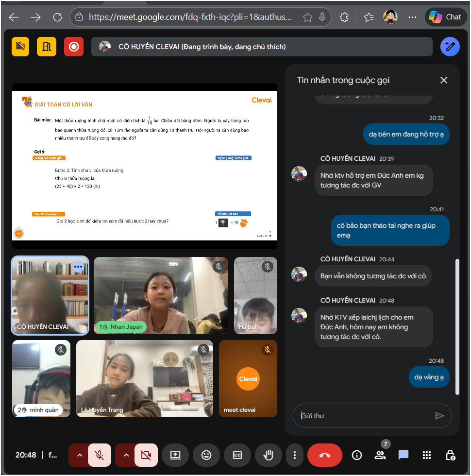Open more options on CÔ HUYỀN CLEVAI tile
Image resolution: width=471 pixels, height=476 pixels.
coord(78,267)
